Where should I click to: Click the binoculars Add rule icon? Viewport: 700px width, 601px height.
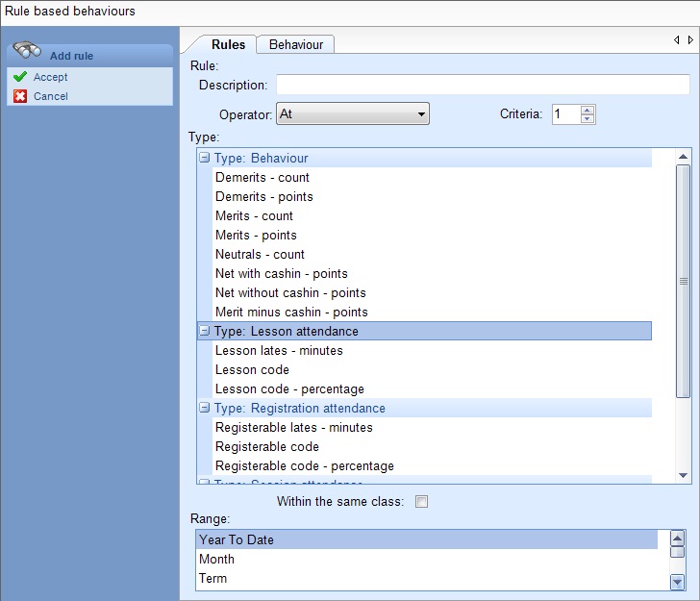click(27, 54)
